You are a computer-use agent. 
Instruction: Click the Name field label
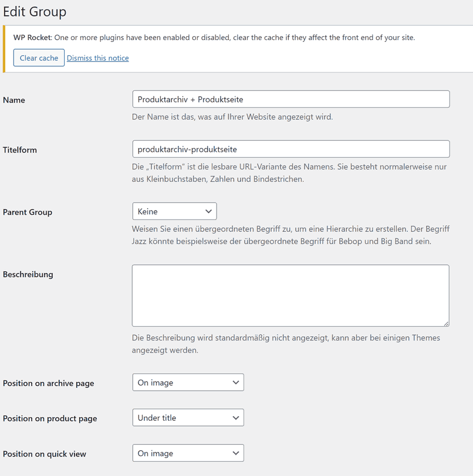coord(14,100)
